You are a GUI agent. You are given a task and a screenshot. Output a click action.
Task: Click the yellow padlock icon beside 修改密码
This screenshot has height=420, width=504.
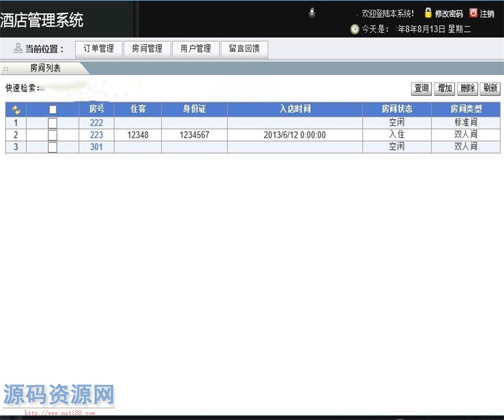(x=428, y=13)
